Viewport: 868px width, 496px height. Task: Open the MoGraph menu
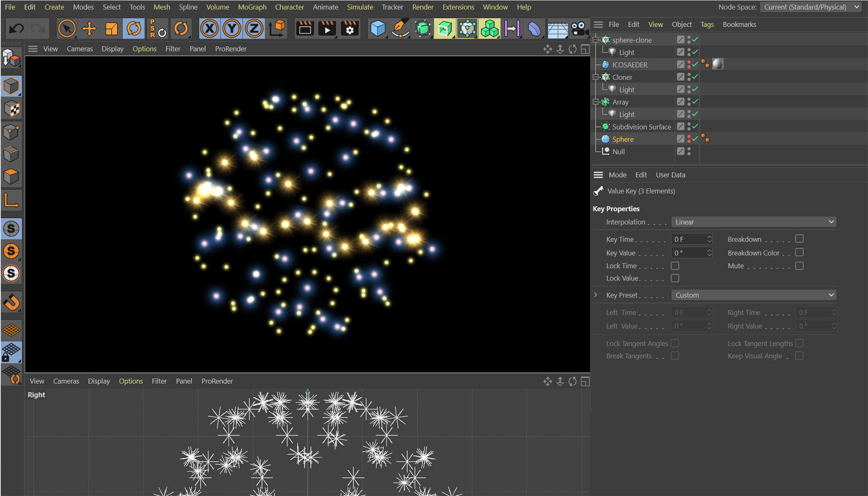click(x=252, y=7)
